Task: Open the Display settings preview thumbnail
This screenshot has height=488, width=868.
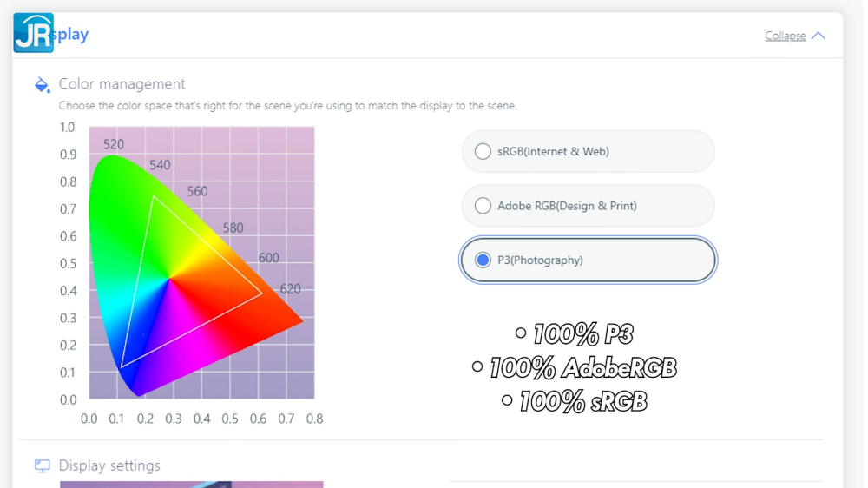Action: point(191,484)
